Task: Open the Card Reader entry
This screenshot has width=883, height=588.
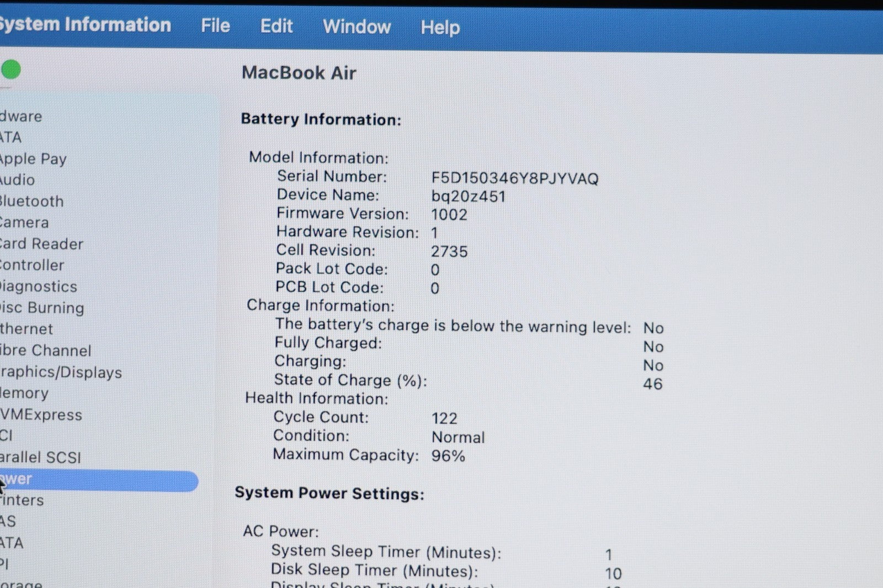Action: (x=41, y=244)
